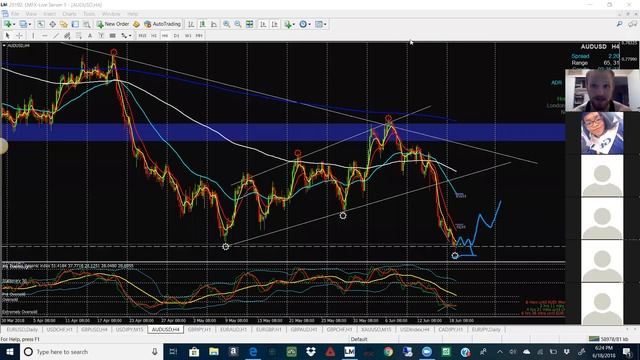Image resolution: width=640 pixels, height=360 pixels.
Task: Select the Vertical Line drawing tool
Action: pos(33,36)
